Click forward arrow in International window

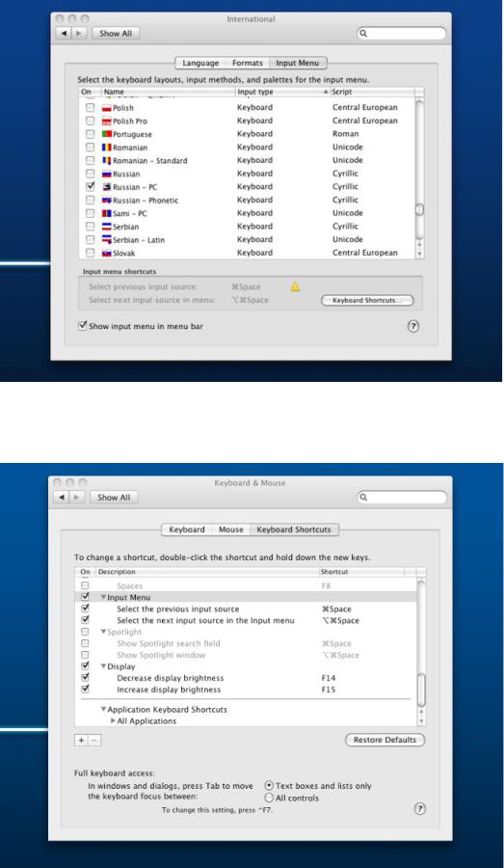79,33
